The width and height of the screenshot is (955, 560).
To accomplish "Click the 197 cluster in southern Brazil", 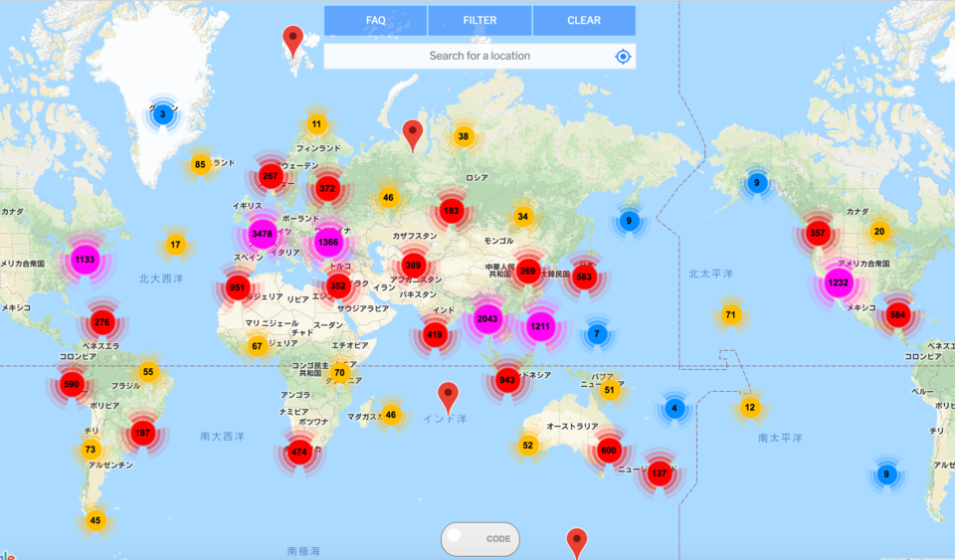I will click(142, 434).
